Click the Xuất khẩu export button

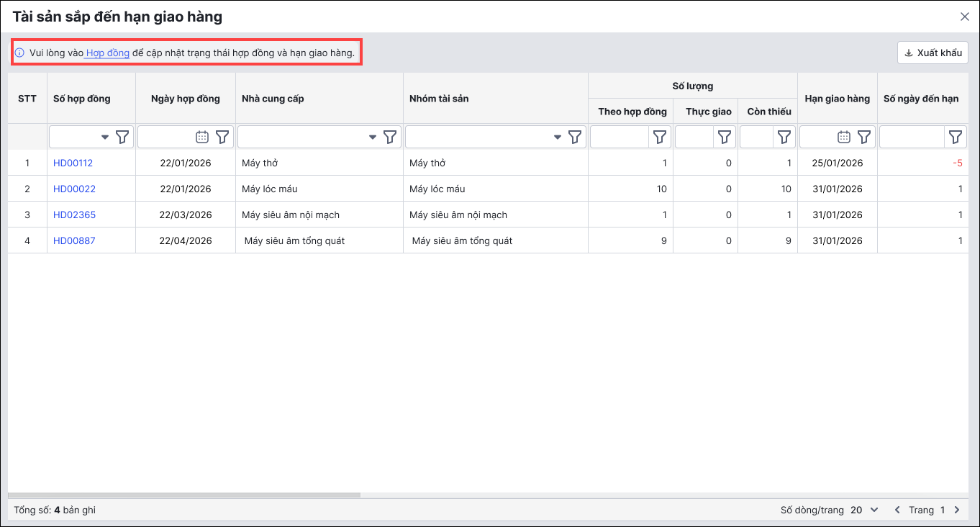click(933, 53)
